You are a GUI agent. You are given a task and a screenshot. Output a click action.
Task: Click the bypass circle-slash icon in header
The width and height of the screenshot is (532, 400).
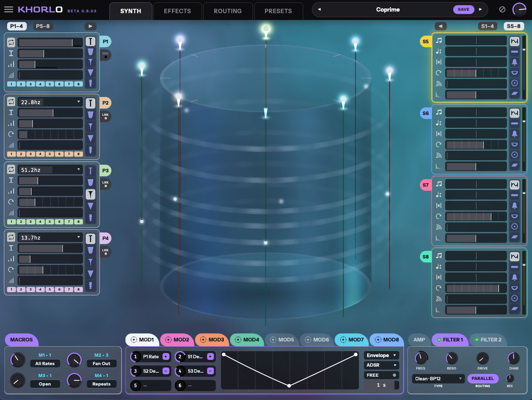pos(502,9)
